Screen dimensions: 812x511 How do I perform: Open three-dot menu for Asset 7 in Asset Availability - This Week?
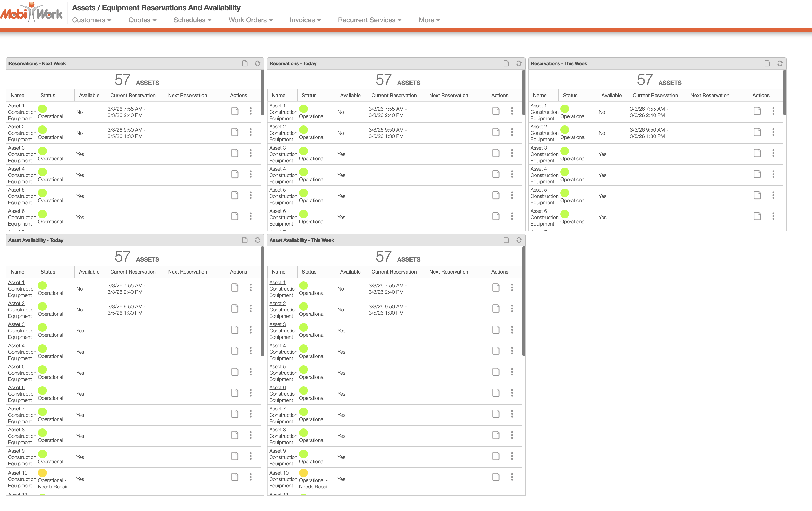[x=512, y=414]
